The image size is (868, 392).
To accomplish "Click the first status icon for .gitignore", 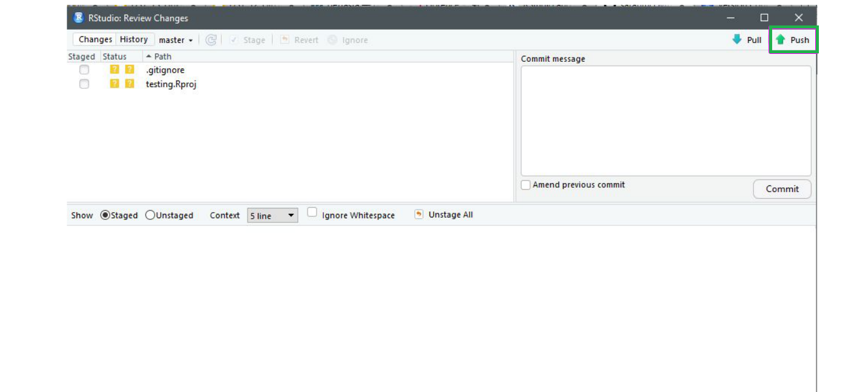I will (114, 70).
